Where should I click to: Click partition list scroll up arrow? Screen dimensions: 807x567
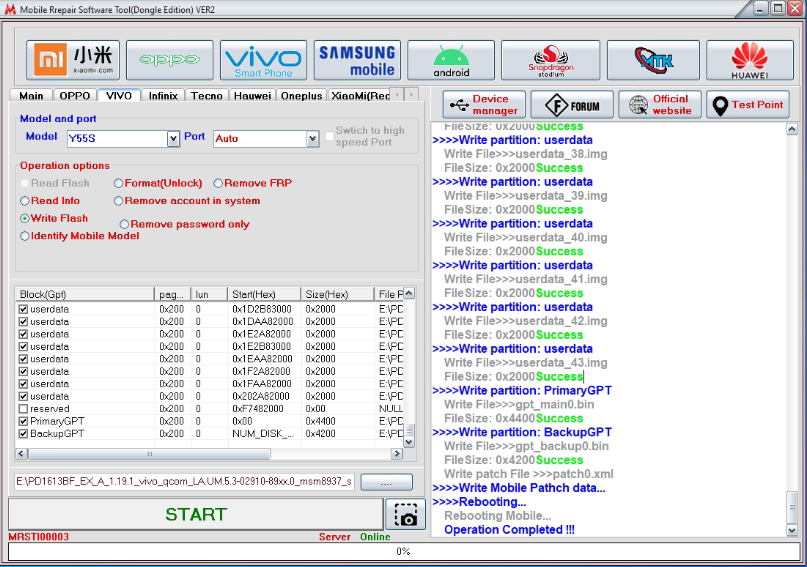coord(409,293)
